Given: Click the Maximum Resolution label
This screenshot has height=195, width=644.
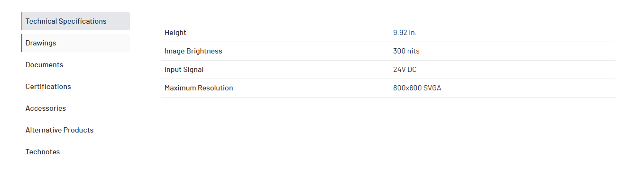Looking at the screenshot, I should pos(198,88).
